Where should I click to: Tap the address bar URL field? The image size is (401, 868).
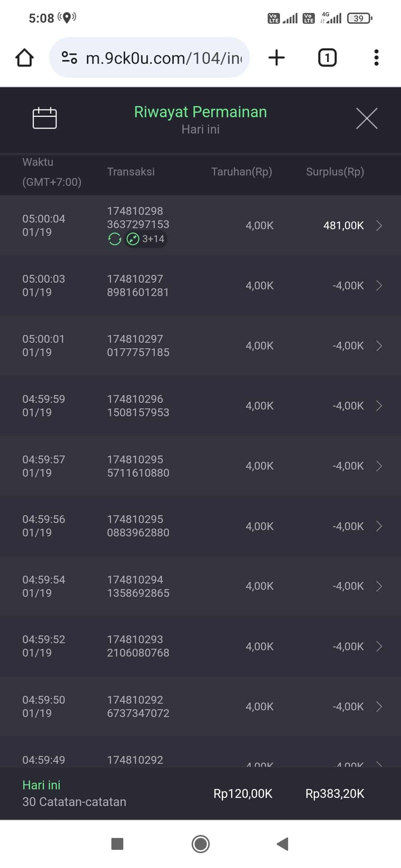pyautogui.click(x=163, y=58)
